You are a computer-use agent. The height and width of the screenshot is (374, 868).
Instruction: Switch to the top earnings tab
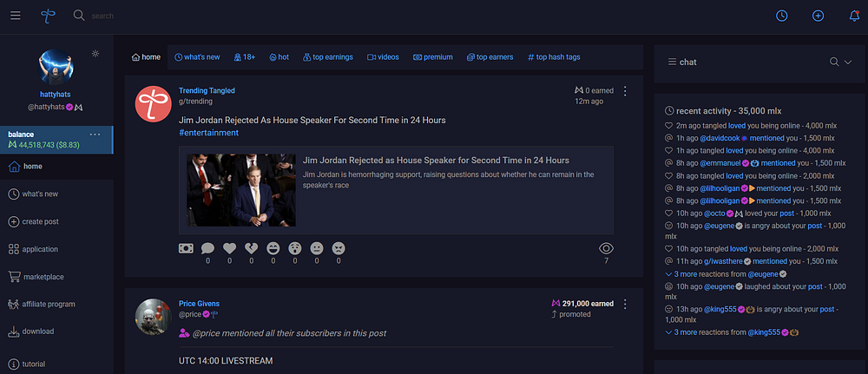click(x=328, y=57)
